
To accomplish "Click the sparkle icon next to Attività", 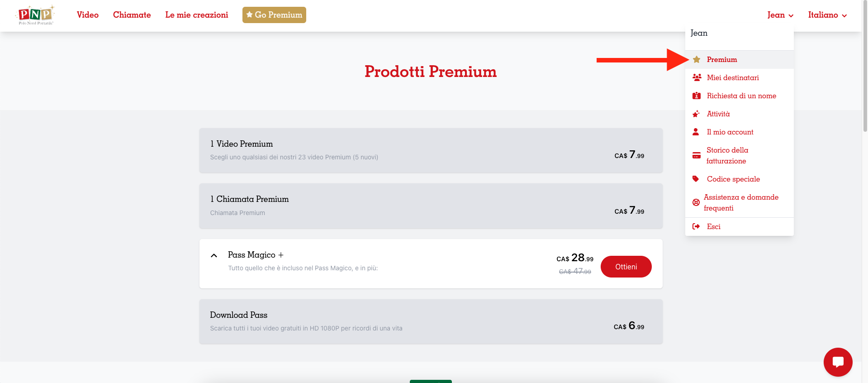I will (x=696, y=114).
